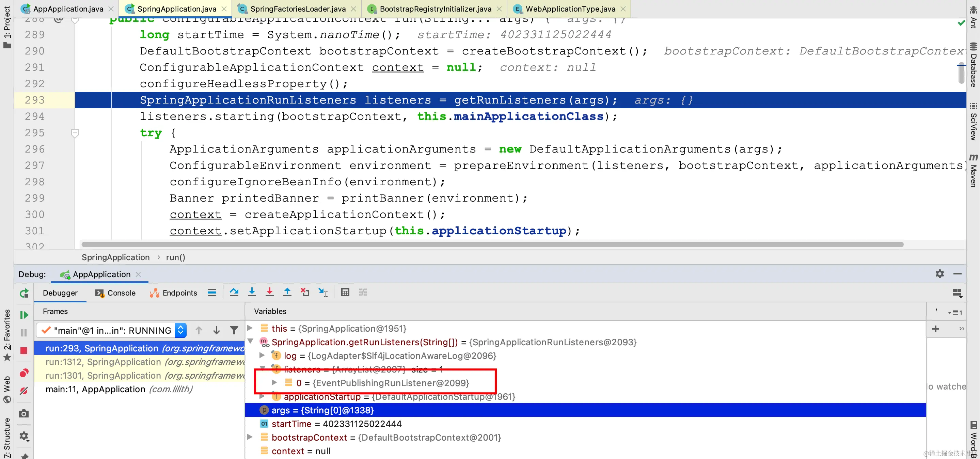980x459 pixels.
Task: Click the red Force Step Into icon
Action: 269,292
